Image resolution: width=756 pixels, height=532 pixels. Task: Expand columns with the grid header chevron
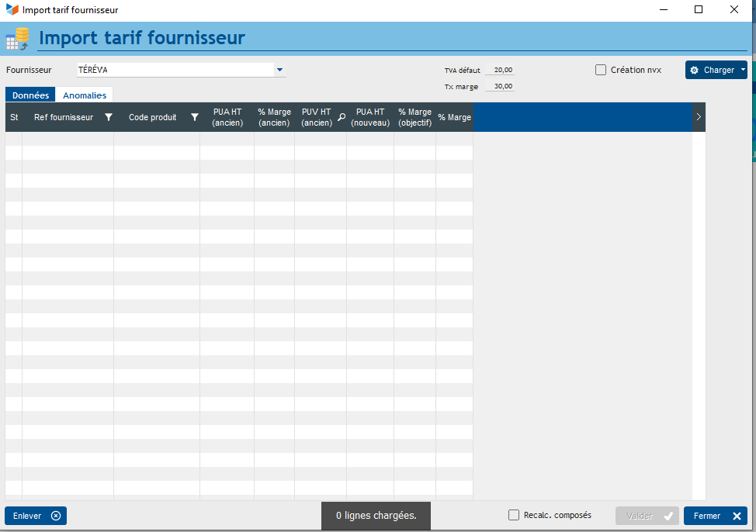699,117
